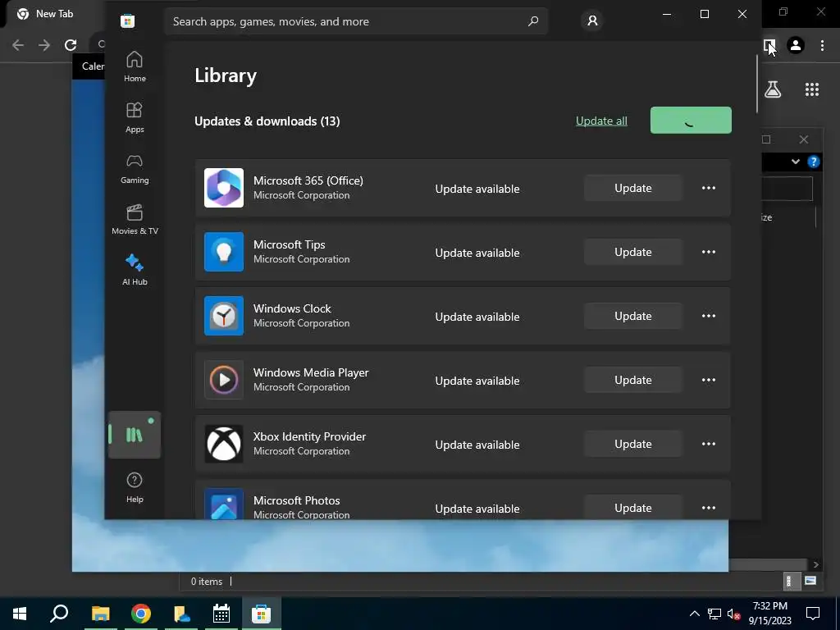The height and width of the screenshot is (630, 840).
Task: Open more options for Windows Clock
Action: pyautogui.click(x=709, y=316)
